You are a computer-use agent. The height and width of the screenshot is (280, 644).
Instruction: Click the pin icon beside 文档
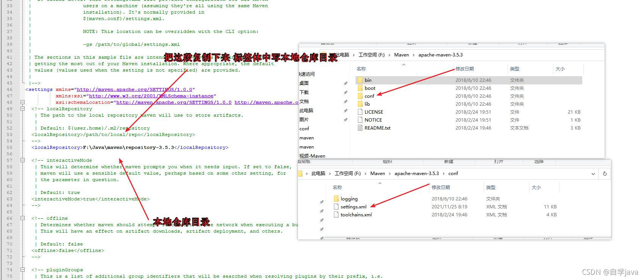(x=345, y=102)
